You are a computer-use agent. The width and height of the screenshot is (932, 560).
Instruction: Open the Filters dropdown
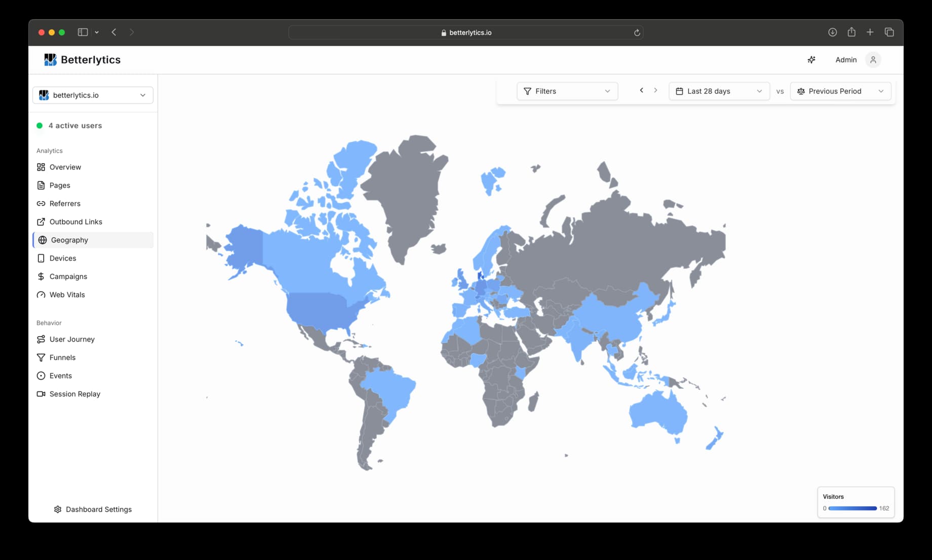tap(567, 91)
